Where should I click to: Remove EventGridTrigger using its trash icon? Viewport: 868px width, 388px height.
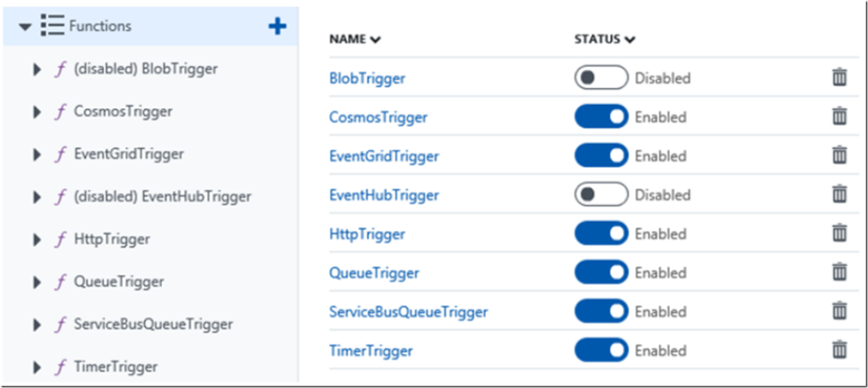(x=839, y=156)
